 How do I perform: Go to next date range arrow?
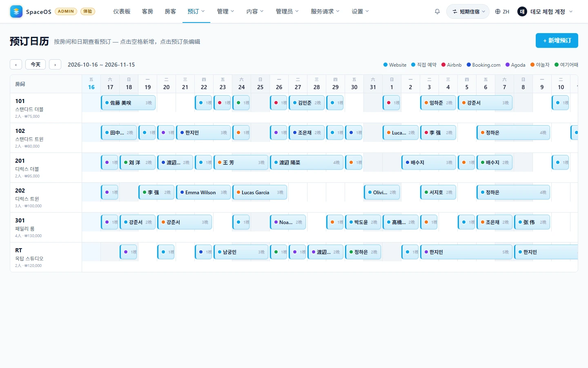pyautogui.click(x=55, y=65)
